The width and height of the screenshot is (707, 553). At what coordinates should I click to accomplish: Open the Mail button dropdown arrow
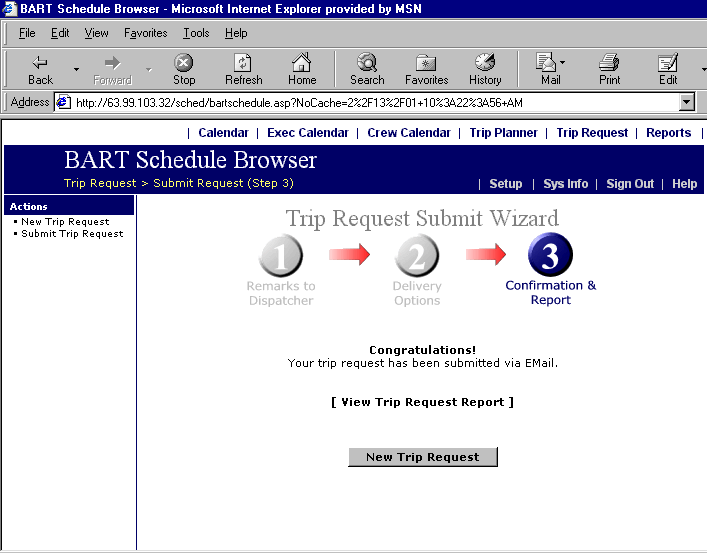(x=563, y=63)
